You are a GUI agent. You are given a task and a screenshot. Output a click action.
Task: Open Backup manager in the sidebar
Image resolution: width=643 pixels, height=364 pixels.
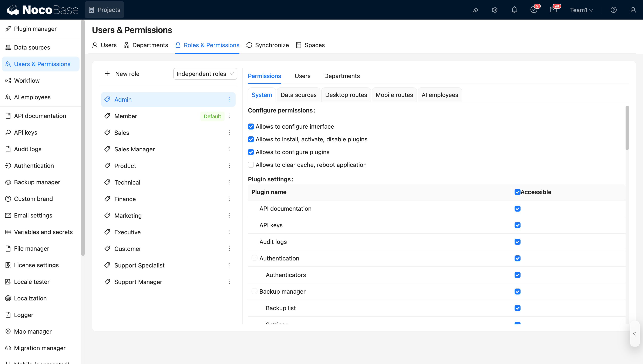[37, 182]
